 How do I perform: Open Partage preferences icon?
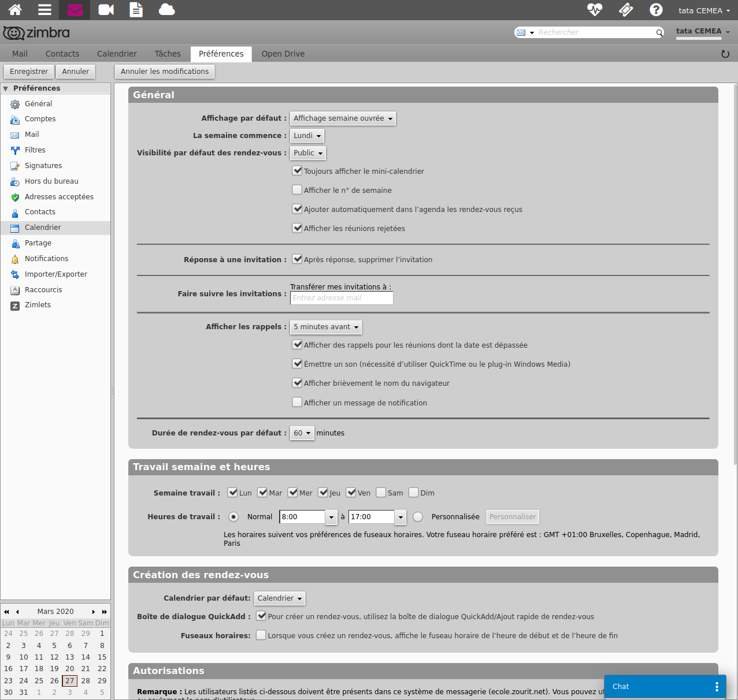coord(15,244)
